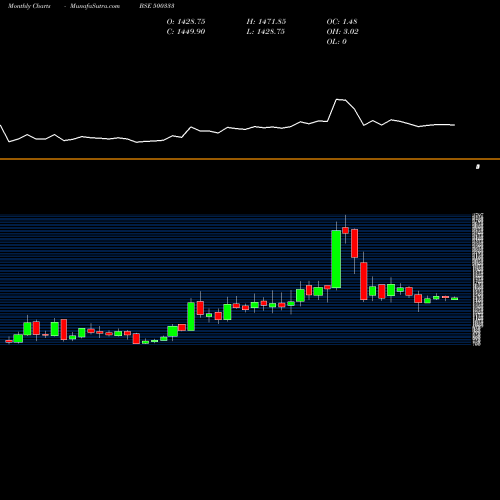Select the open value O: 1428.75
This screenshot has width=500, height=500.
point(186,22)
